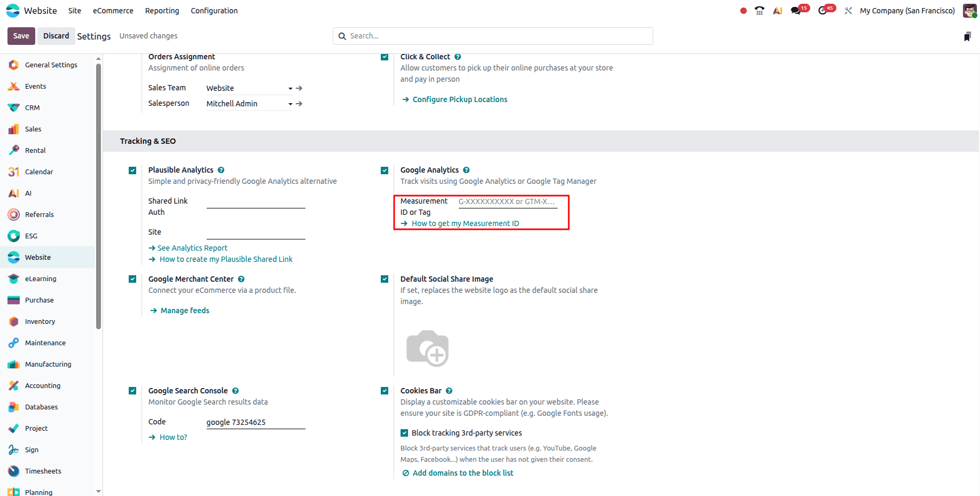This screenshot has height=496, width=980.
Task: Open the VoIP phone icon
Action: pos(759,11)
